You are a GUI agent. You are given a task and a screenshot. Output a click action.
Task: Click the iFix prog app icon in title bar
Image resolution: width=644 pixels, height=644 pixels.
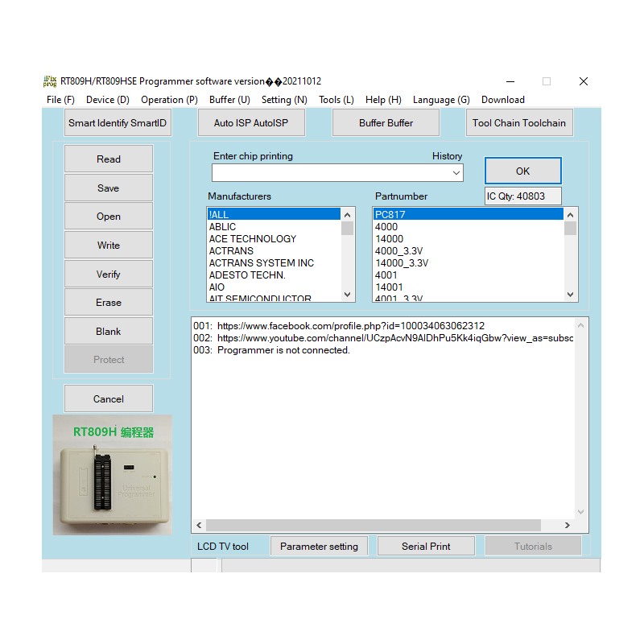(50, 81)
